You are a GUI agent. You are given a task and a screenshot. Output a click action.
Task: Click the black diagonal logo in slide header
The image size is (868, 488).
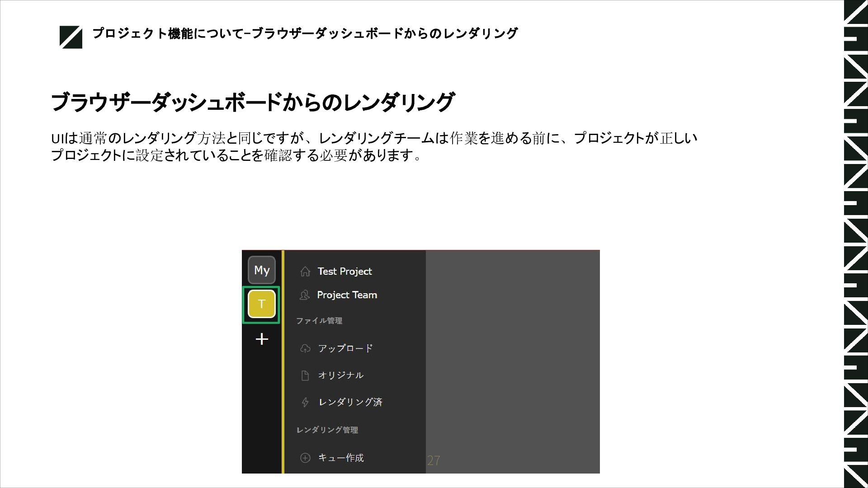(71, 37)
